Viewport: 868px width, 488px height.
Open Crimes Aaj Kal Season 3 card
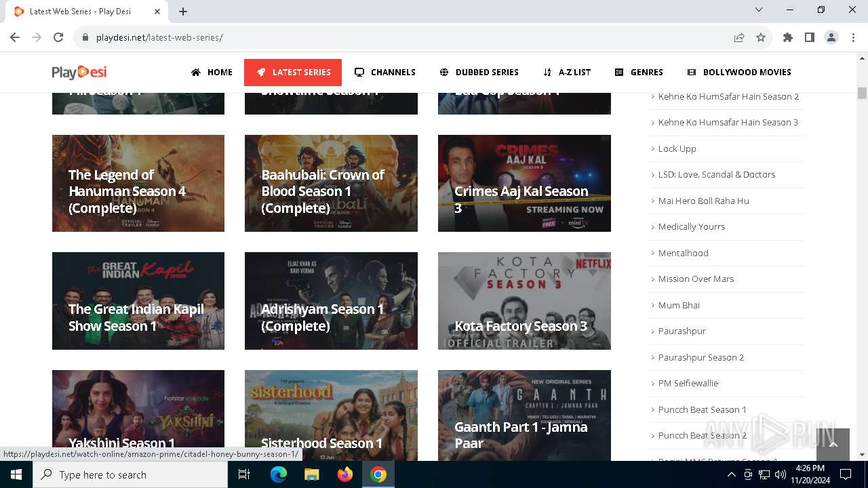tap(524, 183)
